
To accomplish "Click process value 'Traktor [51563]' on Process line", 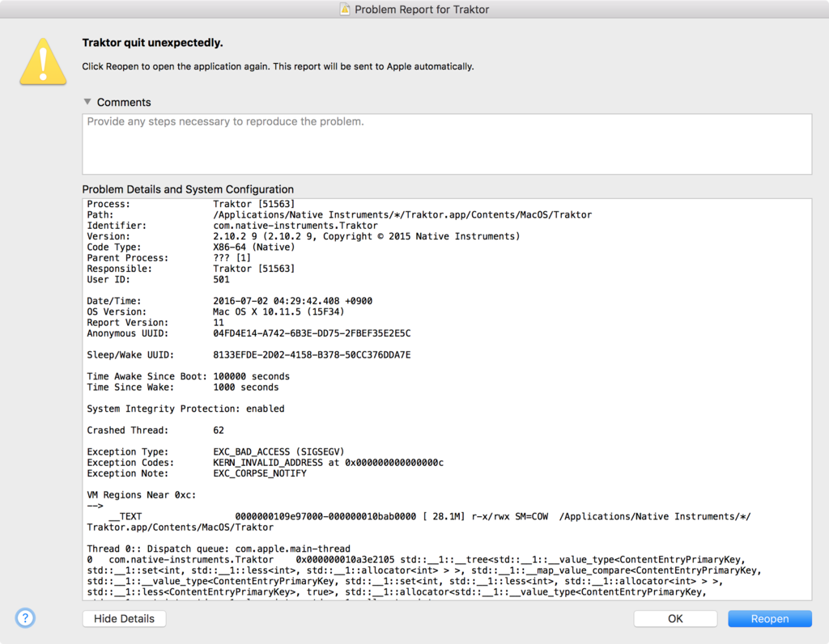I will coord(253,204).
